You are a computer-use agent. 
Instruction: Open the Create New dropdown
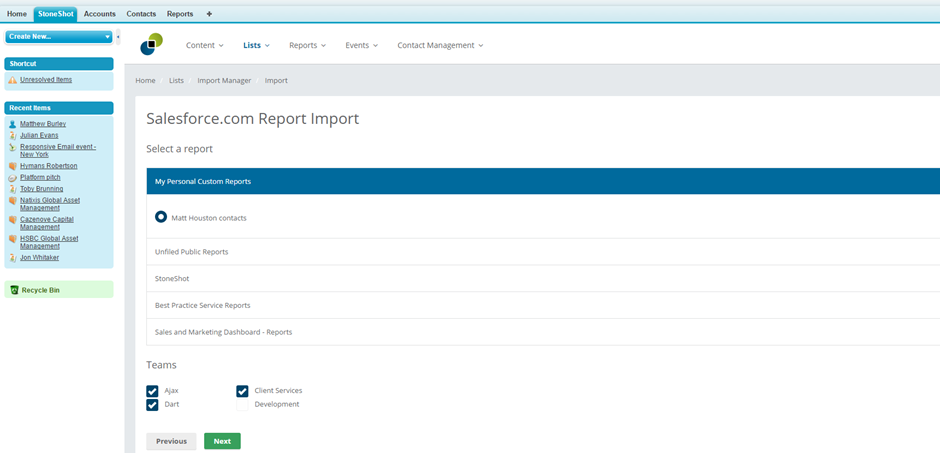coord(59,37)
